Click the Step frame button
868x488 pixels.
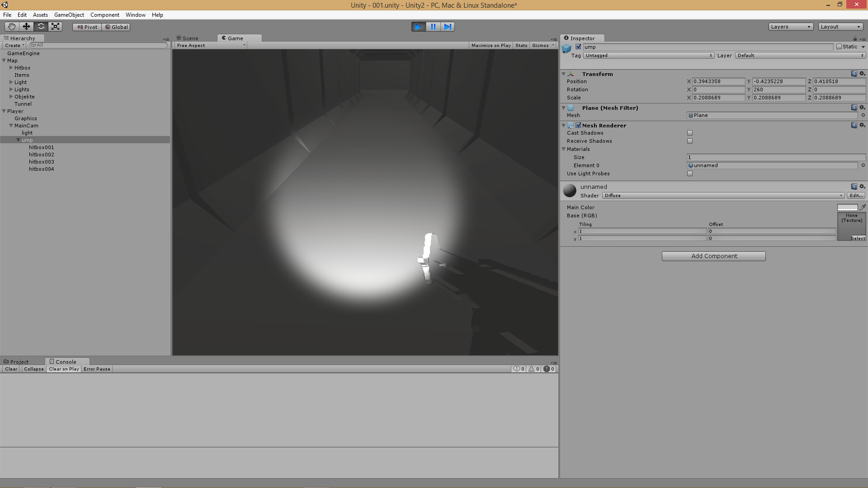(448, 27)
